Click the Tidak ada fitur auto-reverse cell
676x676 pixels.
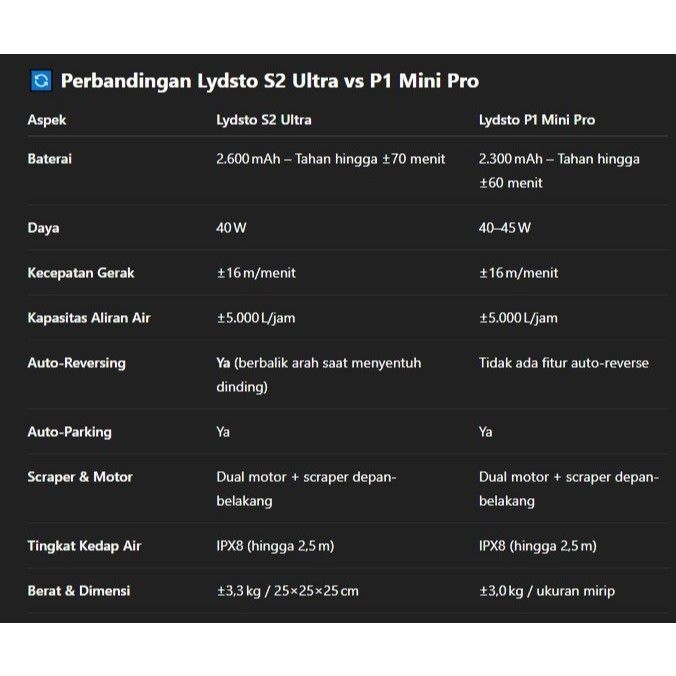pyautogui.click(x=564, y=363)
